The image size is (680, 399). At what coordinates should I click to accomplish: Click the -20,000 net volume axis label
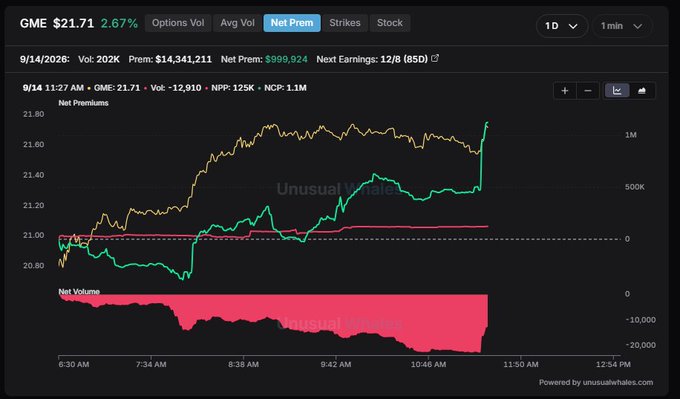coord(641,345)
